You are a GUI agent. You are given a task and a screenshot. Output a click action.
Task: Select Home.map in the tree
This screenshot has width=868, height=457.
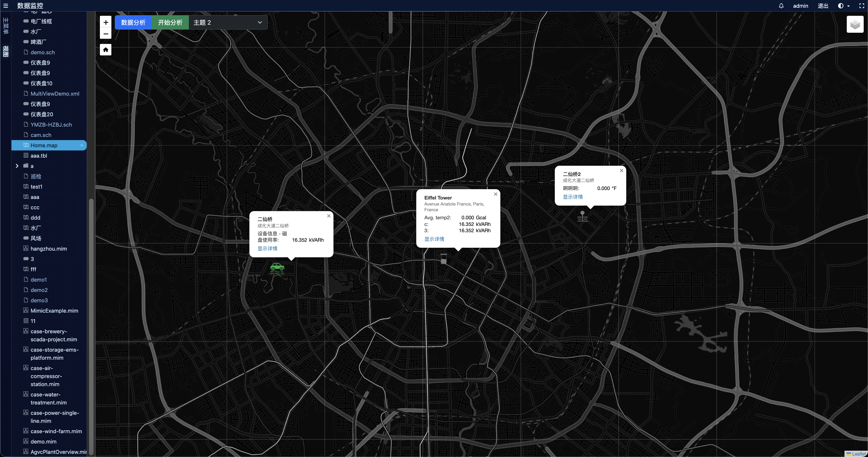coord(49,145)
